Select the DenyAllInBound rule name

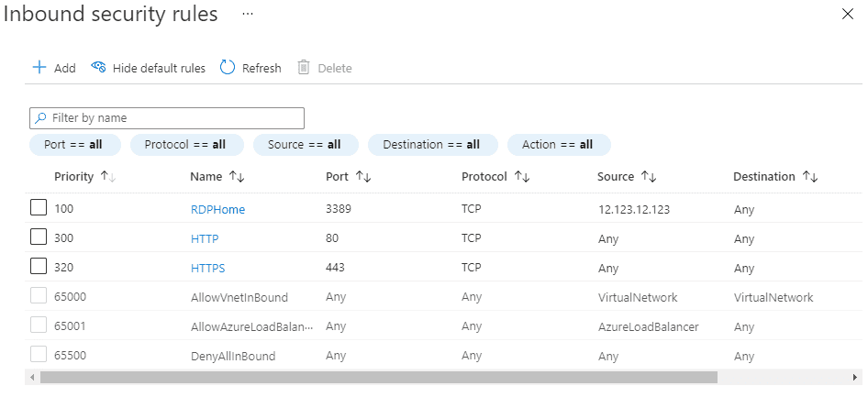point(232,356)
